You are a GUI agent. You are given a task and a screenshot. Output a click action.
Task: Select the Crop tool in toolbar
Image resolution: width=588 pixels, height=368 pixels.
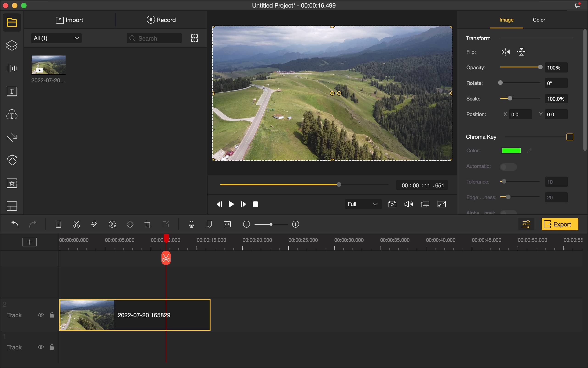148,224
